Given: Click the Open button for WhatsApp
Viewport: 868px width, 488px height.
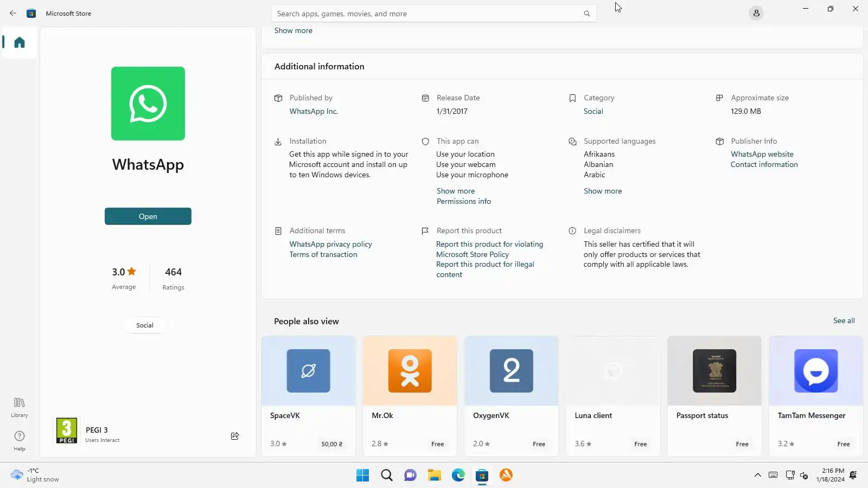Looking at the screenshot, I should click(x=148, y=216).
